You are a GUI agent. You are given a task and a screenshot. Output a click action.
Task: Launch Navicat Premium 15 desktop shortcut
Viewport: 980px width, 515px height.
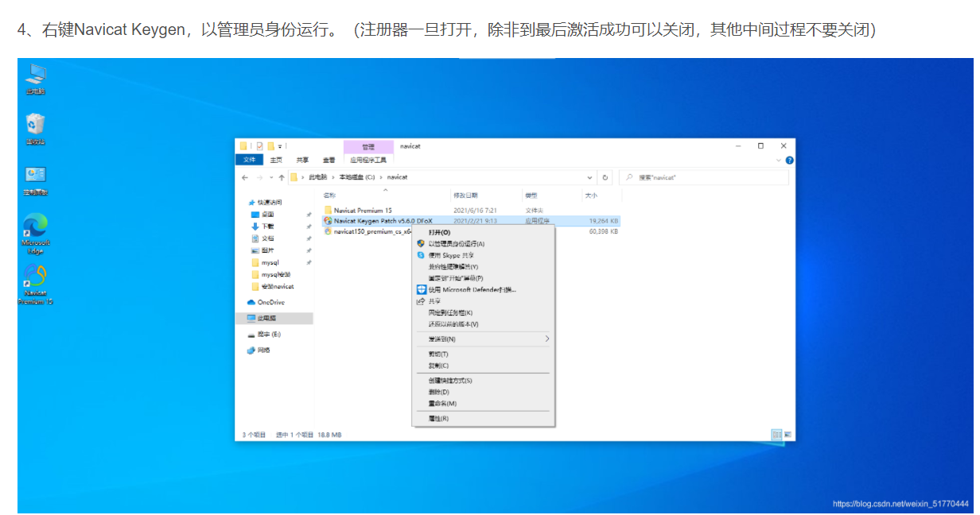[x=36, y=285]
